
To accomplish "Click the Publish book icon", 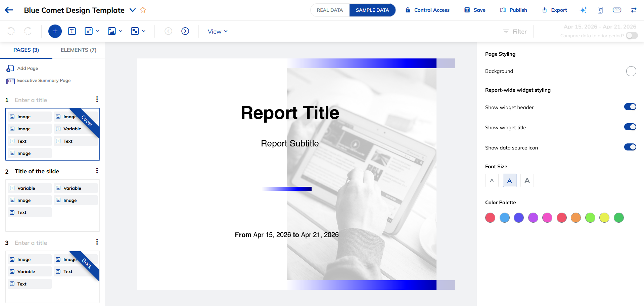I will coord(503,10).
